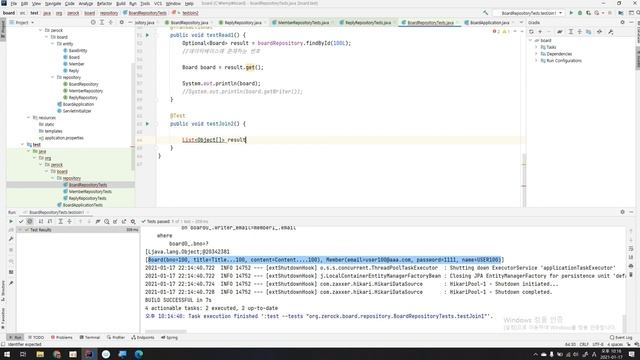Collapse the repository package under main
Image resolution: width=640 pixels, height=360 pixels.
pyautogui.click(x=53, y=77)
